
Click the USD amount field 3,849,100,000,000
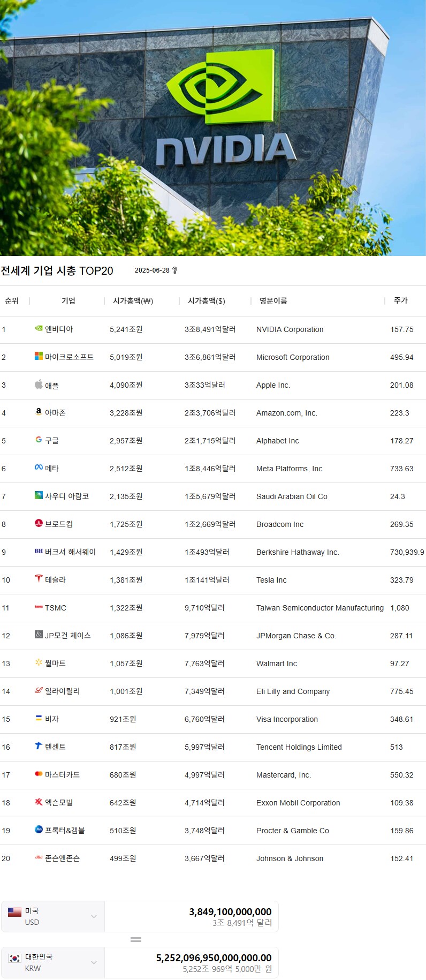tap(230, 911)
